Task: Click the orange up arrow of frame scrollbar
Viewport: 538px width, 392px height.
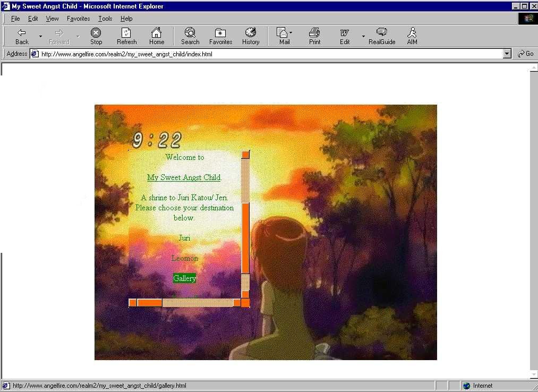Action: point(245,155)
